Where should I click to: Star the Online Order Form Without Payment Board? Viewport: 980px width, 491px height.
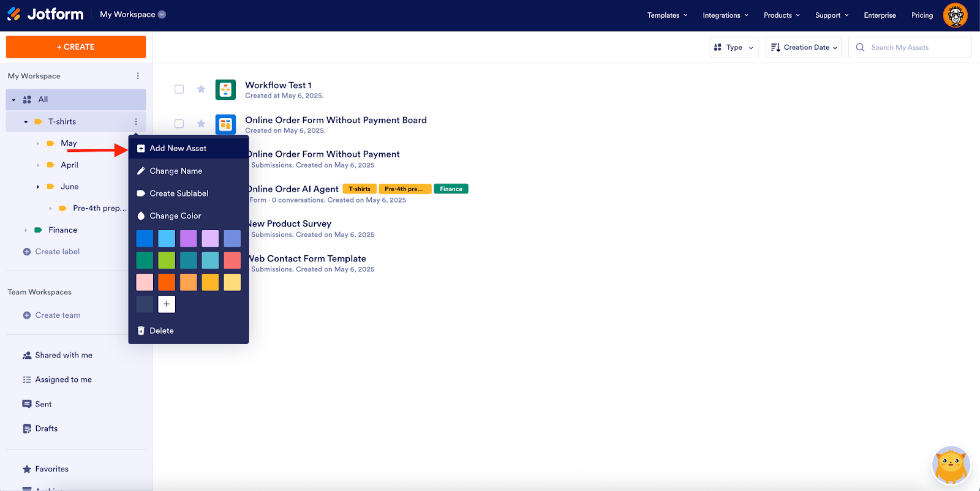coord(201,124)
